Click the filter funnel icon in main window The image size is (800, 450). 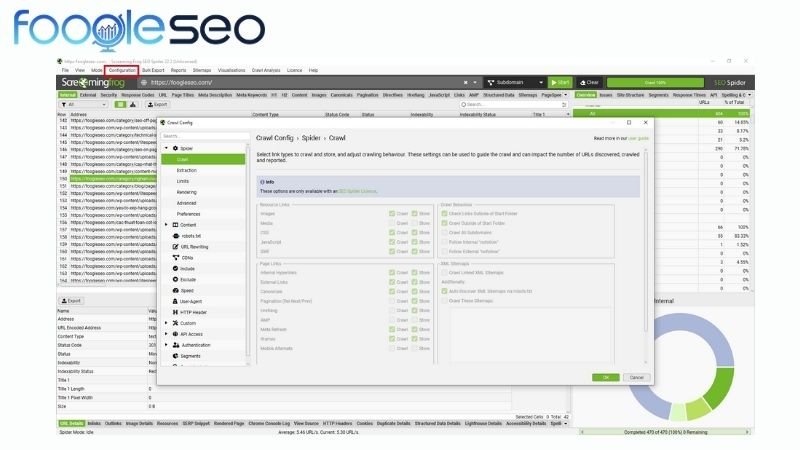click(x=64, y=105)
